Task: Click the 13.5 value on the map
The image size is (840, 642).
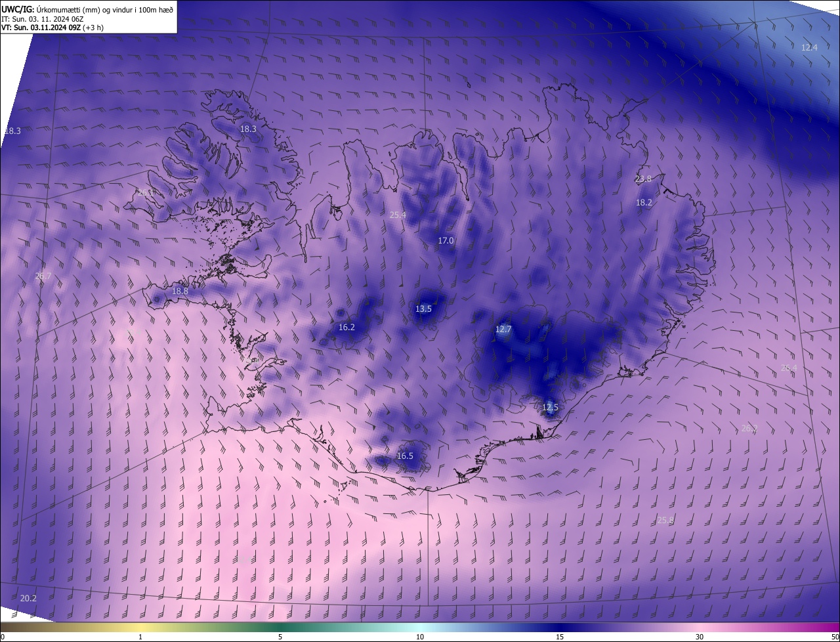Action: [x=423, y=309]
